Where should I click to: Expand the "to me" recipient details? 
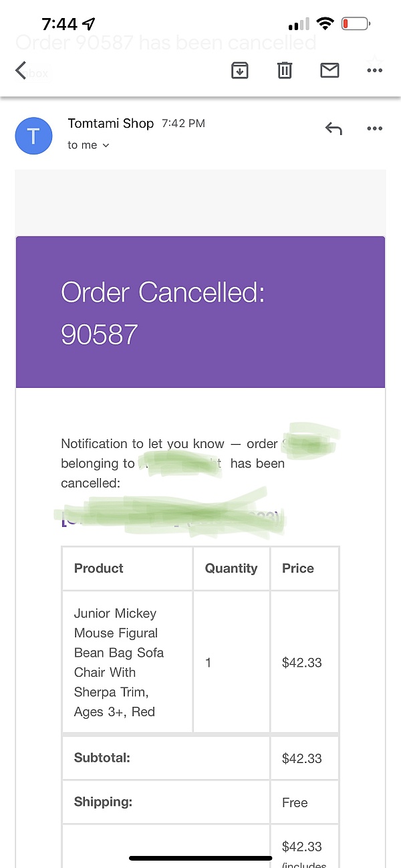88,145
